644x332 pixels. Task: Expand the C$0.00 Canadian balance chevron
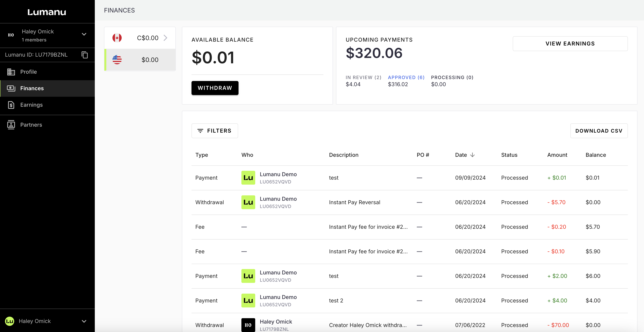pyautogui.click(x=165, y=38)
